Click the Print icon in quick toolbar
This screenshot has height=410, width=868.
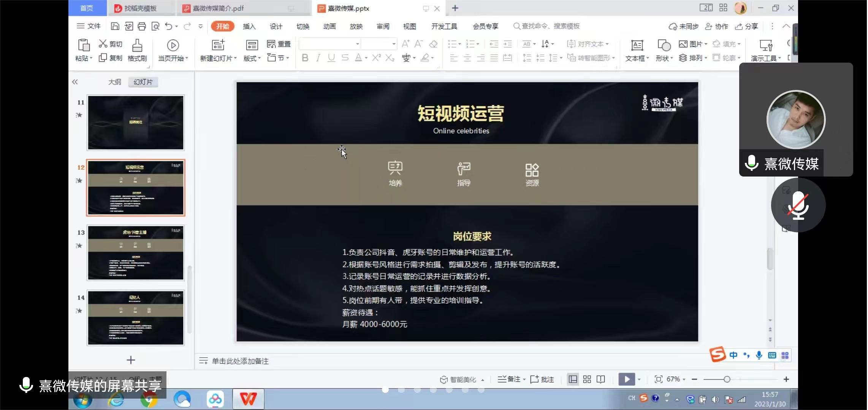tap(142, 26)
